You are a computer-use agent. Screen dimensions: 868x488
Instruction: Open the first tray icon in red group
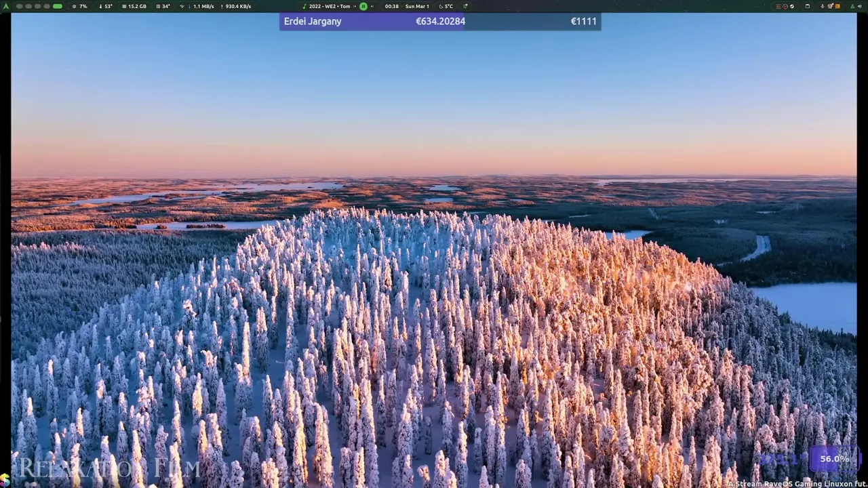tap(778, 6)
